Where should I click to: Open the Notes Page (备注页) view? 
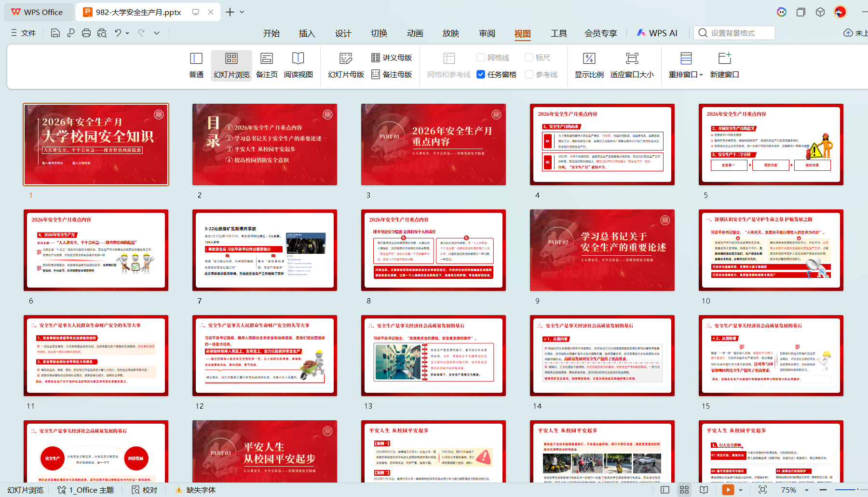click(x=267, y=65)
